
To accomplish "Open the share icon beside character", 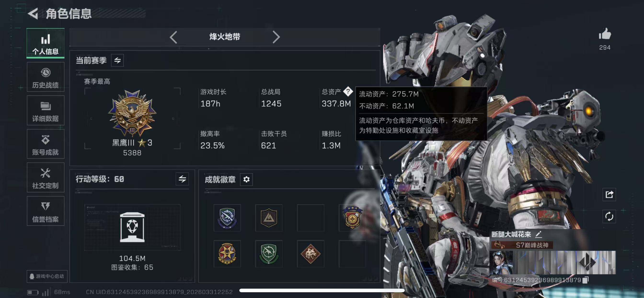I will click(609, 194).
